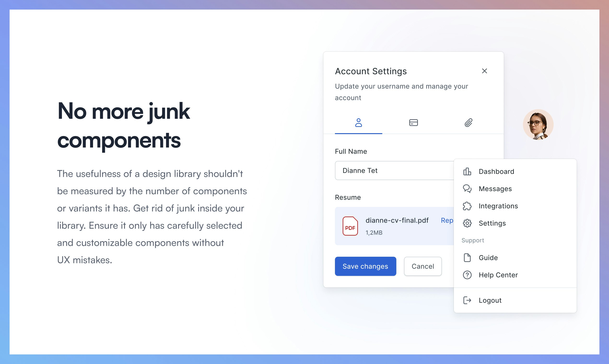Close the Account Settings dialog

point(484,71)
